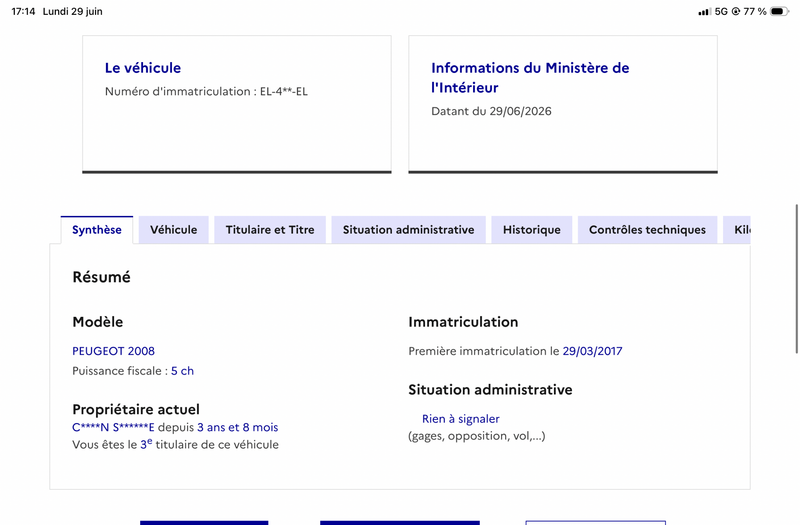The height and width of the screenshot is (525, 800).
Task: Open the Historique tab
Action: [532, 230]
